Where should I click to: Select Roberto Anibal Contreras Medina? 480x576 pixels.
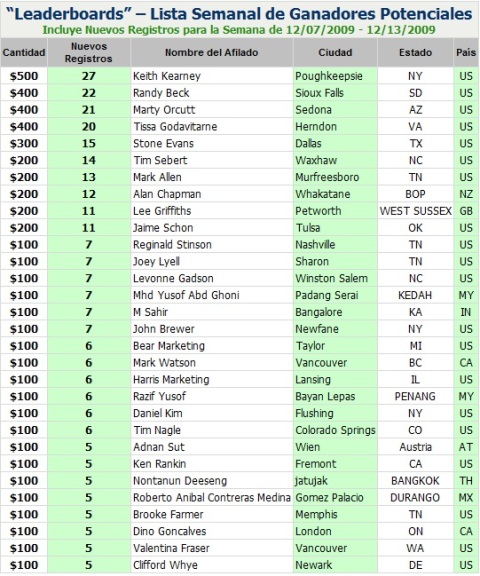pyautogui.click(x=212, y=497)
